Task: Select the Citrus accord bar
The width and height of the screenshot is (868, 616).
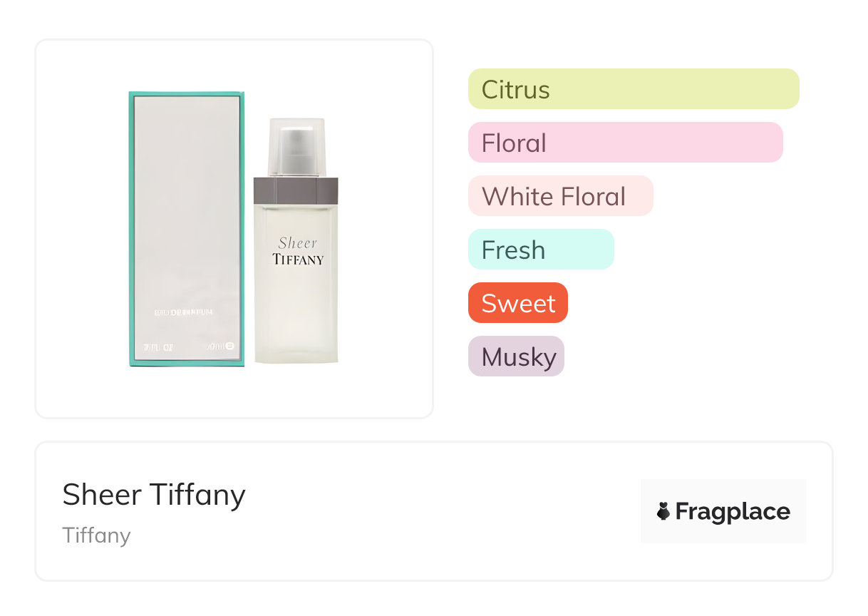Action: click(x=633, y=89)
